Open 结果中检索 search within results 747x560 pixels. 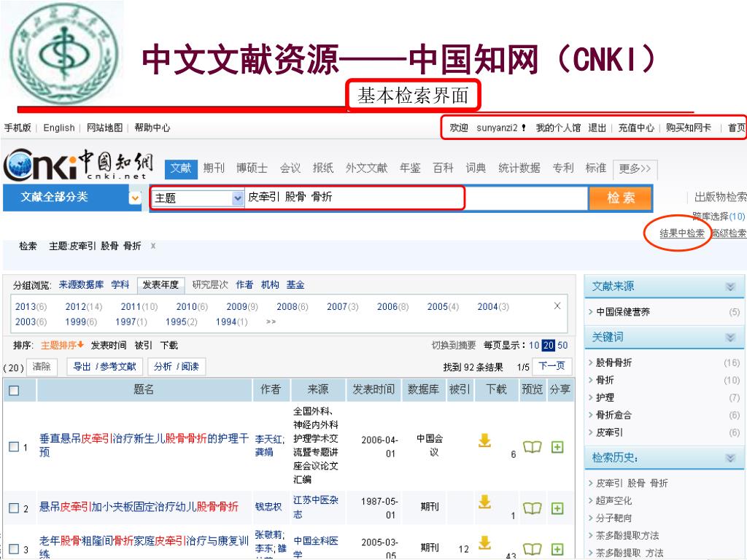coord(681,233)
